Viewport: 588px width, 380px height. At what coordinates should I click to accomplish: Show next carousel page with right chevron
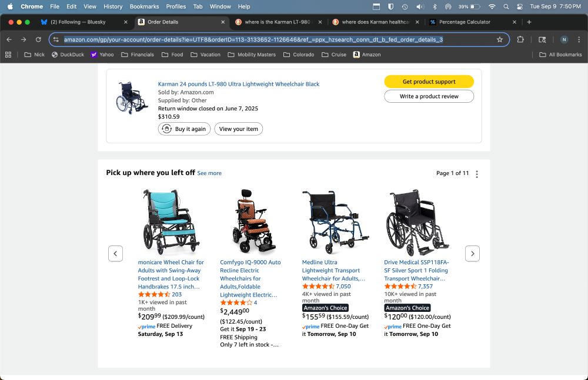pyautogui.click(x=473, y=254)
